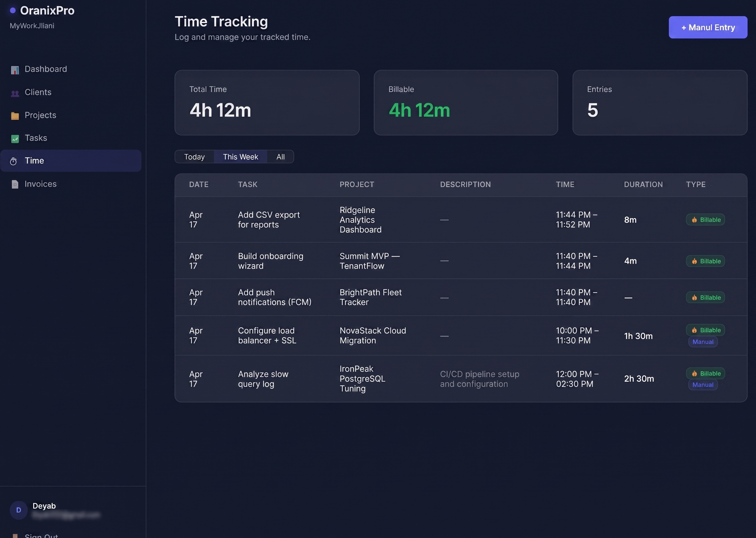The width and height of the screenshot is (756, 538).
Task: Toggle Billable on Analyze slow query log entry
Action: coord(705,373)
